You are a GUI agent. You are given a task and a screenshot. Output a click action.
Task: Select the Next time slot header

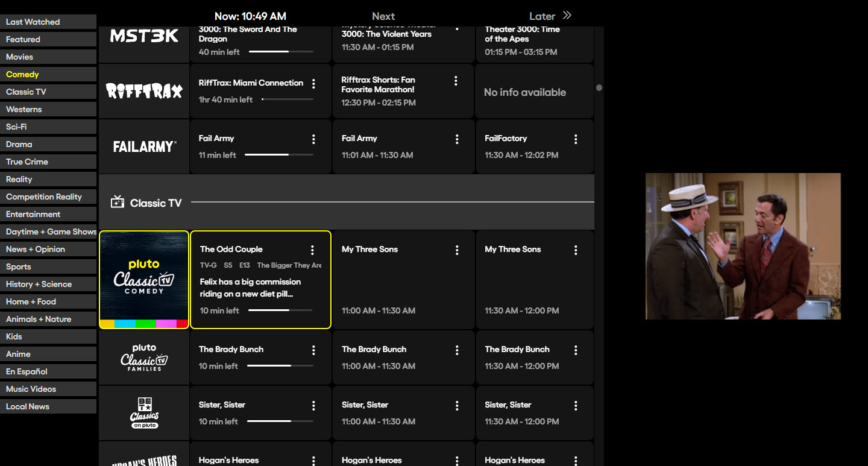(x=383, y=16)
